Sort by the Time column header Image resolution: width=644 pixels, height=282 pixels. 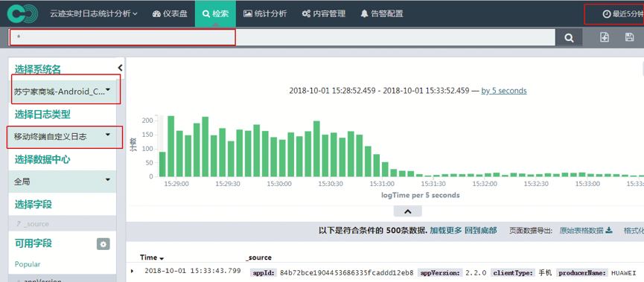tap(152, 257)
